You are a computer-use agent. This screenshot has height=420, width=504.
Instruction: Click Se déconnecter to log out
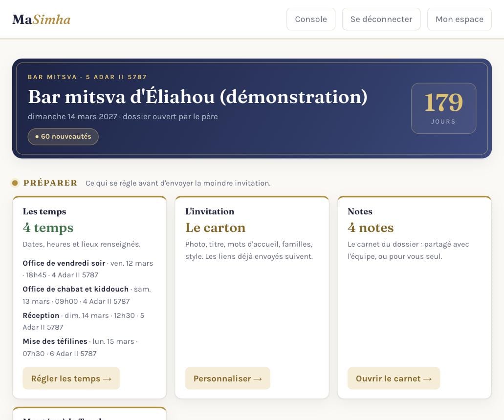tap(381, 19)
